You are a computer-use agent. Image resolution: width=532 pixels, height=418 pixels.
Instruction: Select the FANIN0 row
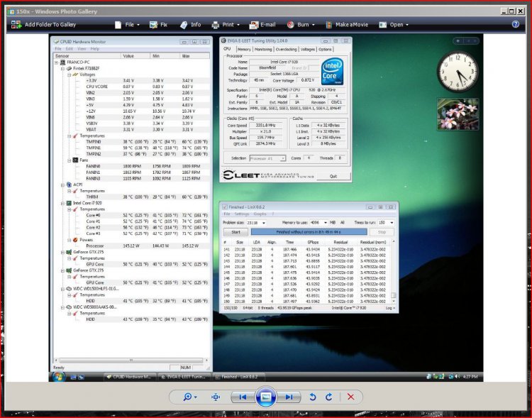tap(132, 166)
